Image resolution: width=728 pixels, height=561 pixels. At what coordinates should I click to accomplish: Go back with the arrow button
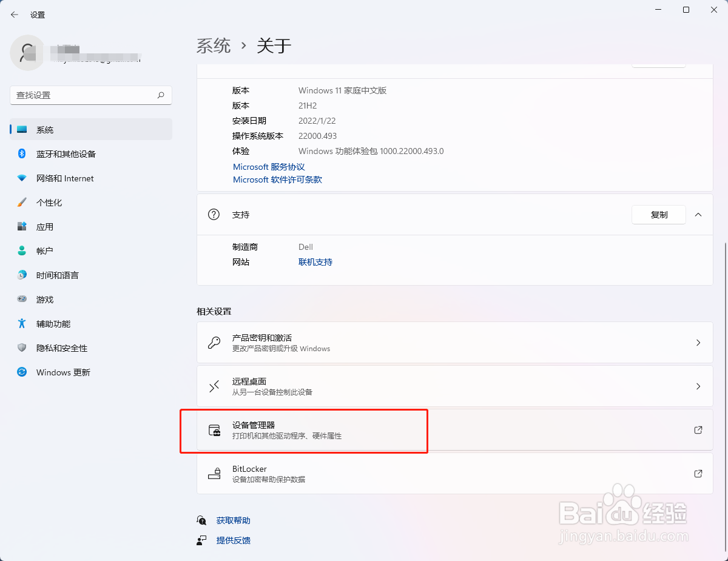(x=15, y=15)
